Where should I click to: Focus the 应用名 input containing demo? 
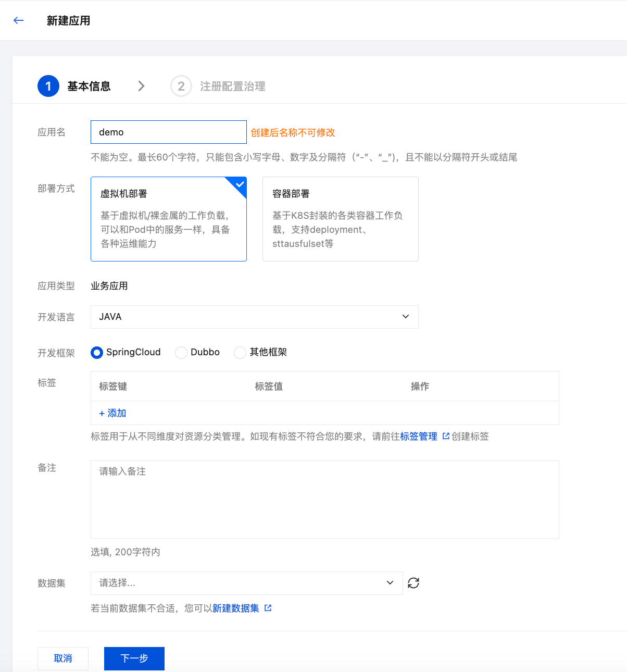click(169, 132)
